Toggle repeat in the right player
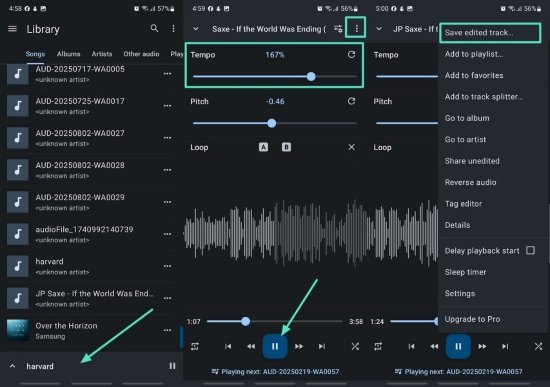The width and height of the screenshot is (550, 387). coord(378,347)
